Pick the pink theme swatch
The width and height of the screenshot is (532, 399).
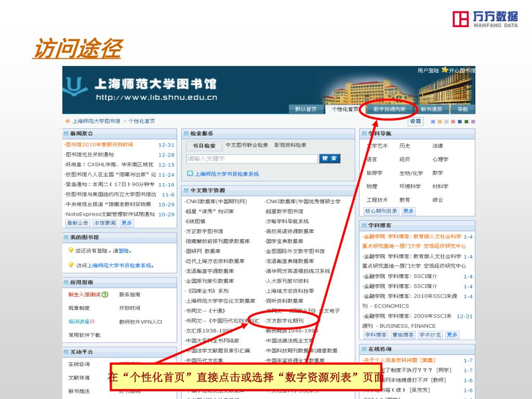[x=453, y=122]
